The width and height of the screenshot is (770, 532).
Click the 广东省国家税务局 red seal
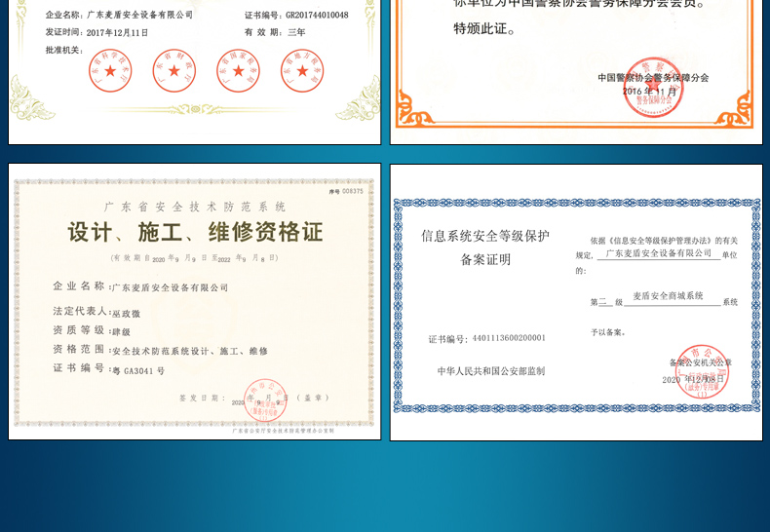[x=238, y=71]
